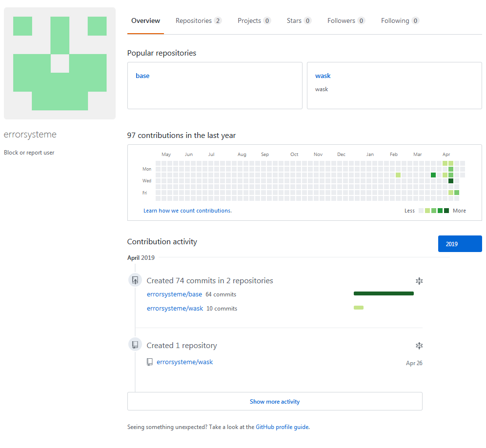Open the wask popular repository
Image resolution: width=486 pixels, height=448 pixels.
pyautogui.click(x=323, y=76)
